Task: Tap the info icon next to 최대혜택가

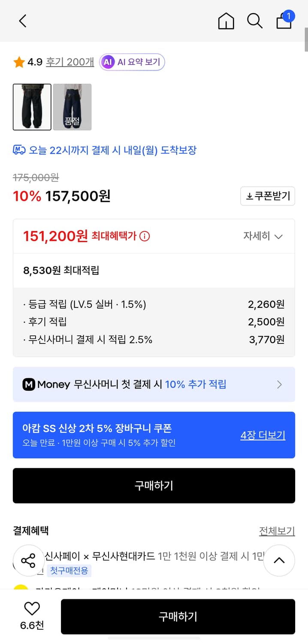Action: pyautogui.click(x=145, y=236)
